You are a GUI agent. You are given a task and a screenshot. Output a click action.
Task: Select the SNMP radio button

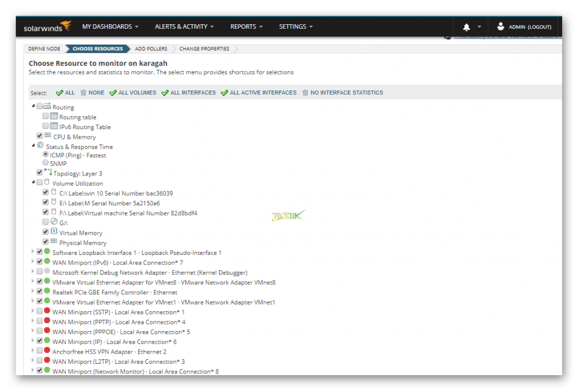tap(45, 162)
